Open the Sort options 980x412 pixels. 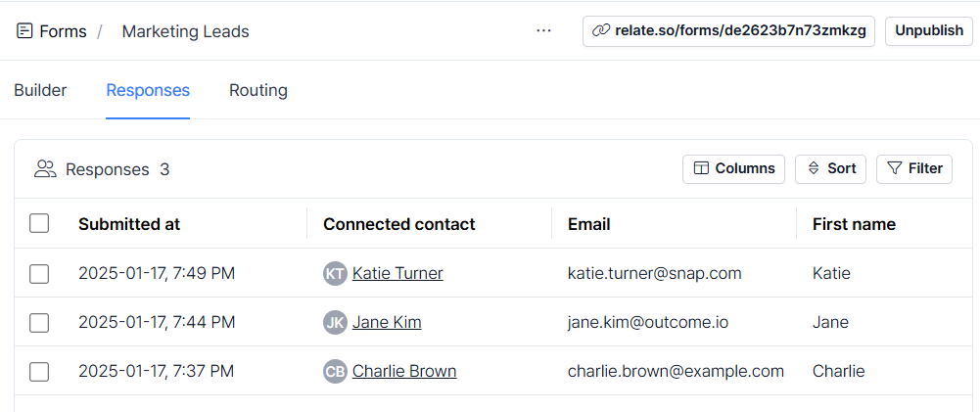830,168
